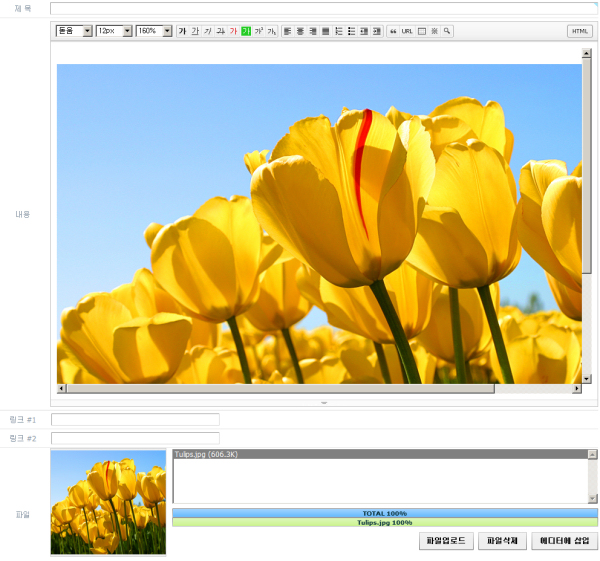Click the 파일업로드 upload button
The width and height of the screenshot is (600, 561).
446,541
